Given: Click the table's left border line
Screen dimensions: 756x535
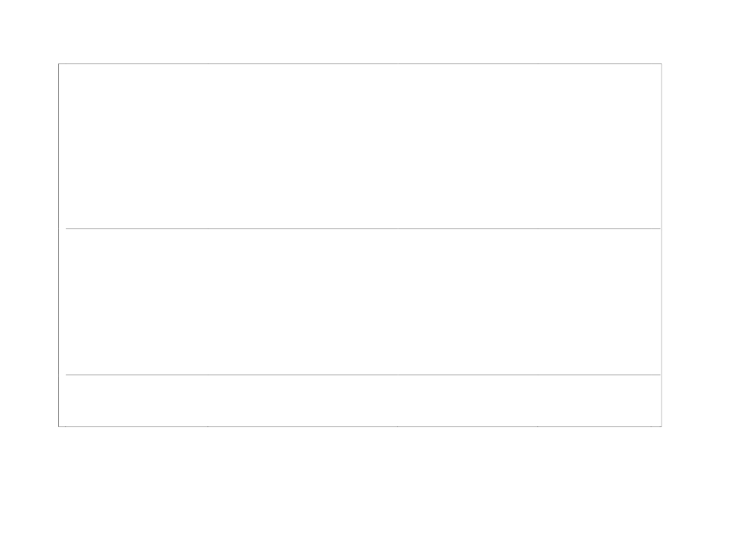Looking at the screenshot, I should point(58,245).
